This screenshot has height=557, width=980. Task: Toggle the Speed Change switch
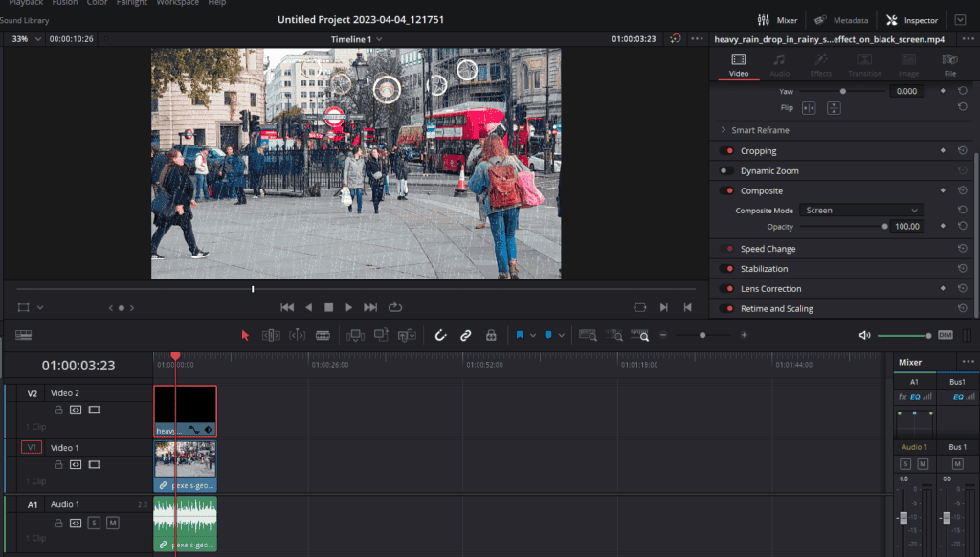pyautogui.click(x=726, y=249)
